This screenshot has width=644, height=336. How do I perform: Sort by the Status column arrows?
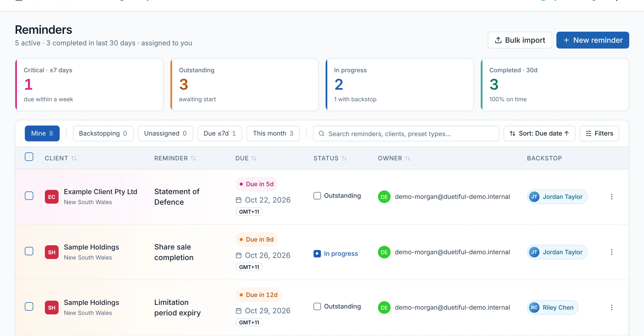click(x=344, y=158)
